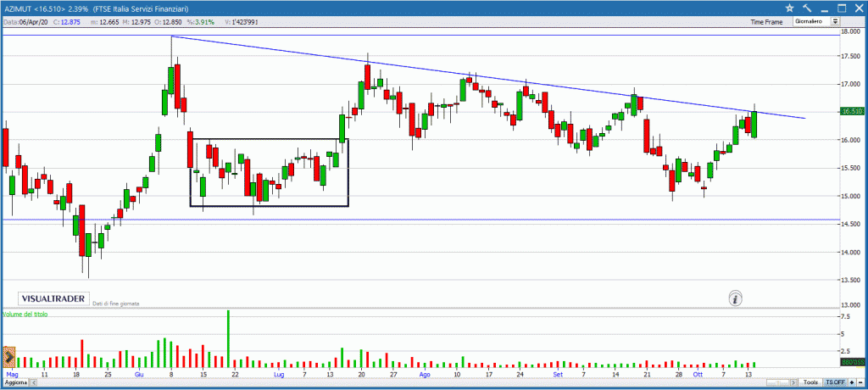Click the 'Time Frame' label
868x390 pixels.
(767, 21)
